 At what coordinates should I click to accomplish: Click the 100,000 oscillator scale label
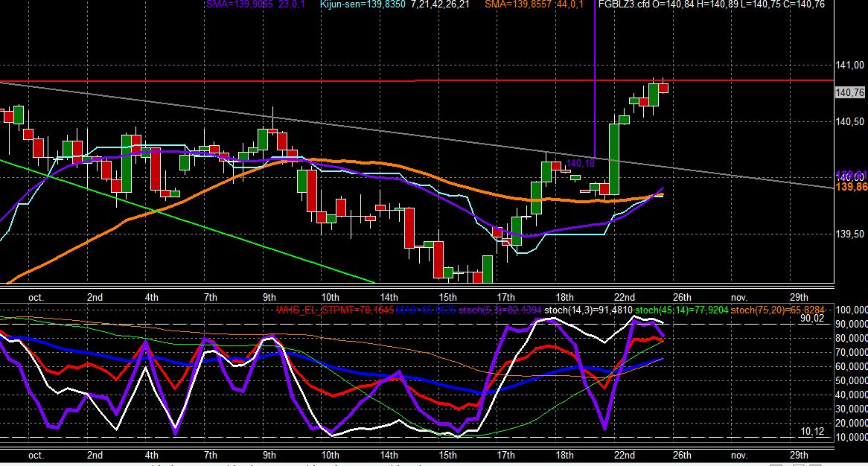[x=852, y=310]
